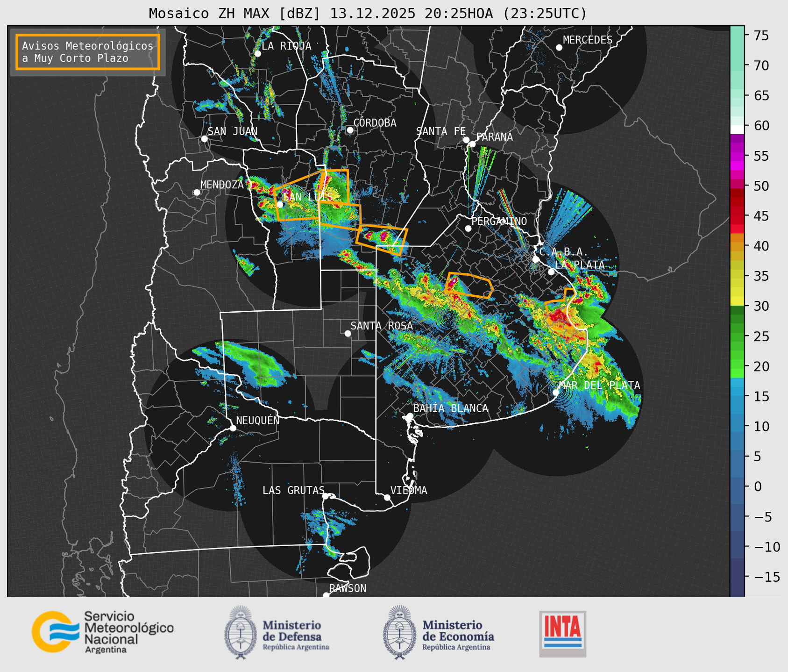
Task: Select the BAHÍA BLANCA city label
Action: [451, 408]
